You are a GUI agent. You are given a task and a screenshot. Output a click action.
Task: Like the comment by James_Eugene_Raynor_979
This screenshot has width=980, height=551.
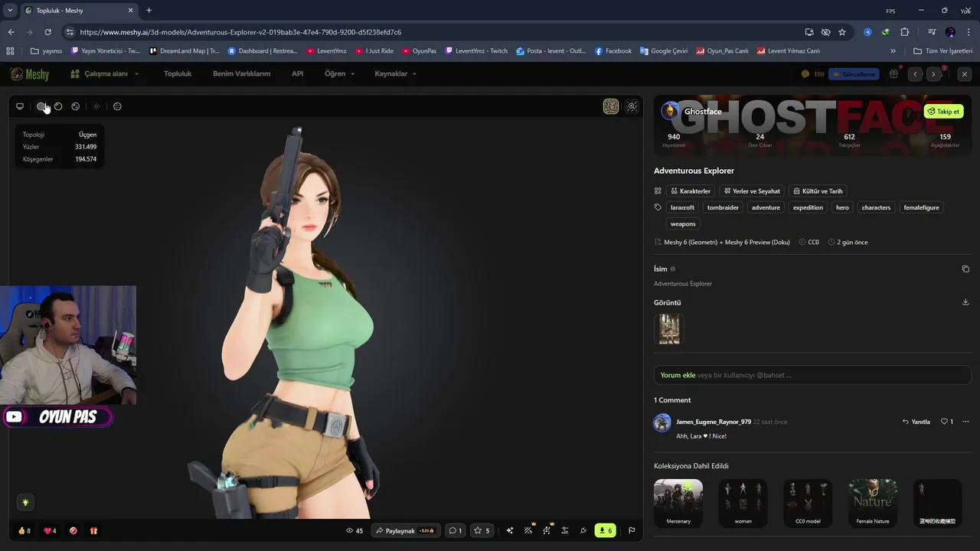tap(947, 422)
